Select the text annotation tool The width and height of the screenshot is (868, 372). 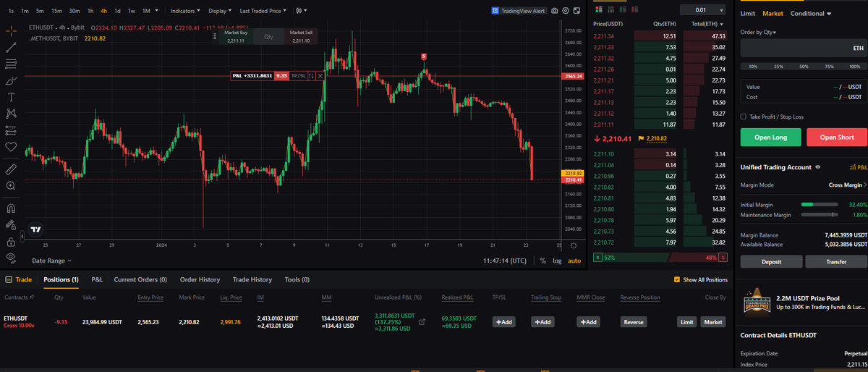click(11, 97)
